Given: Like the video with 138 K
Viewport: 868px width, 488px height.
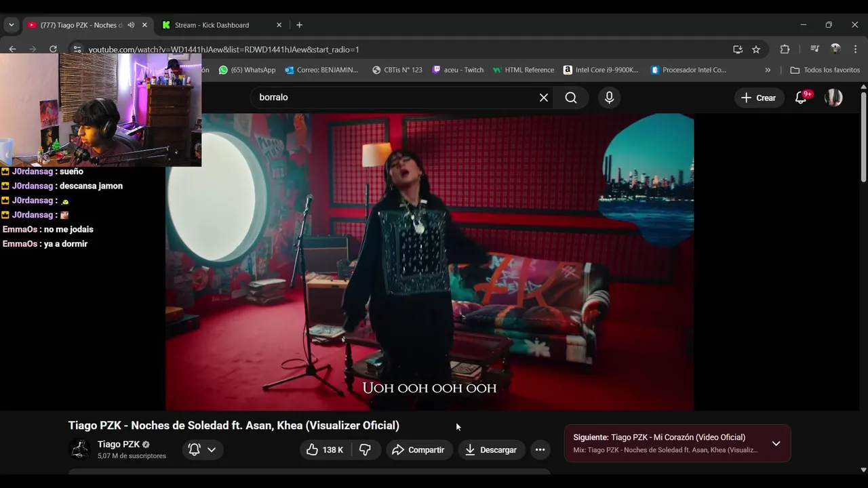Looking at the screenshot, I should (325, 449).
